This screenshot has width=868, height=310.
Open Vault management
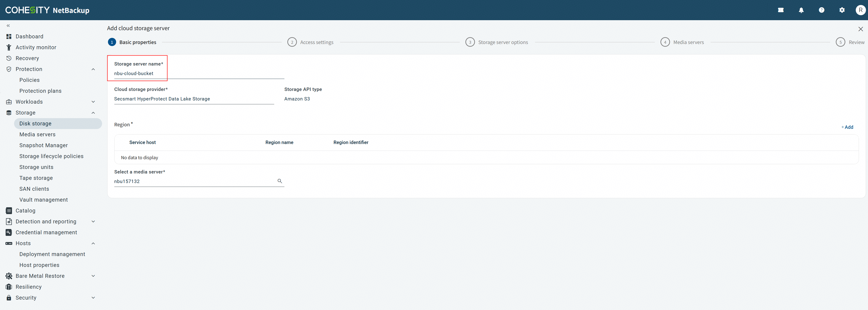pos(44,200)
